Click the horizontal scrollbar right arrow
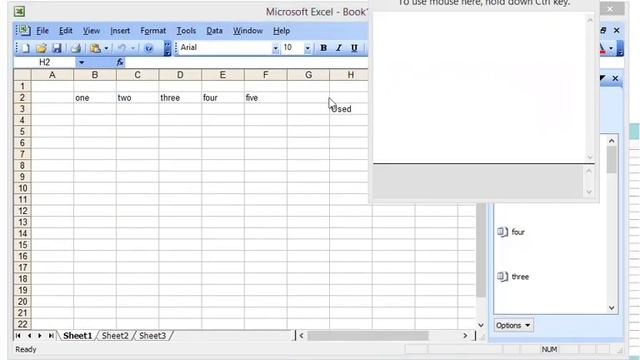Screen dimensions: 640x360 (465, 336)
